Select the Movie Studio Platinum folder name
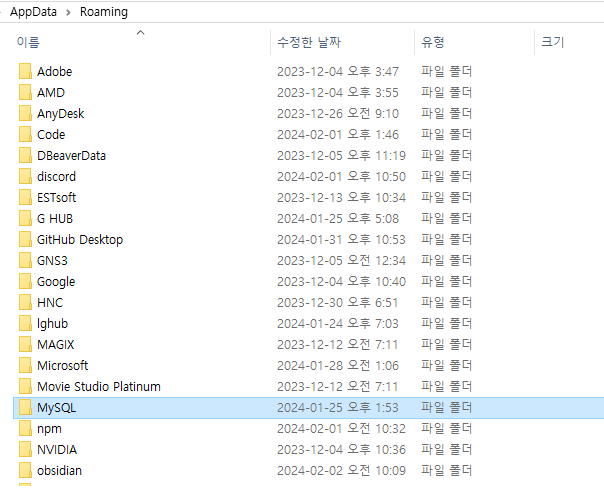Screen dimensions: 604x496 pos(99,386)
